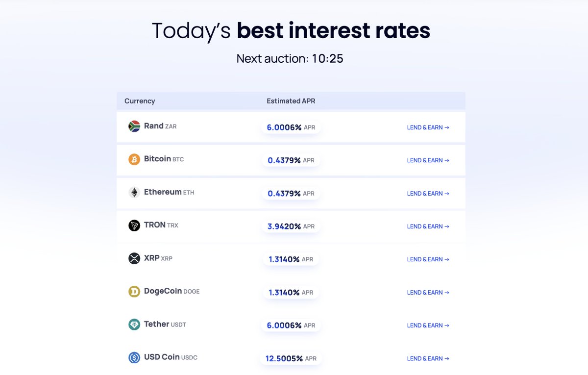The height and width of the screenshot is (375, 588).
Task: Click the orange Bitcoin logo icon
Action: coord(134,159)
